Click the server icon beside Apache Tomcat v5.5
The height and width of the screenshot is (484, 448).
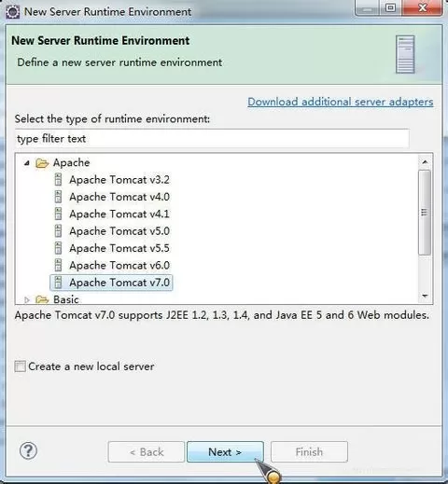(58, 248)
